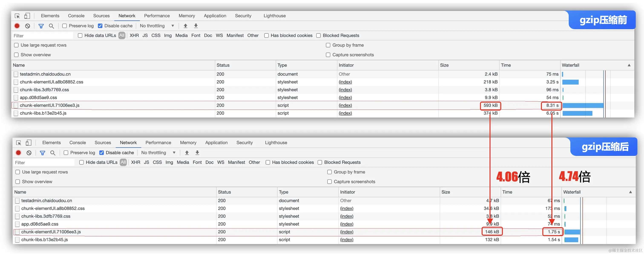
Task: Open search in upper Network panel
Action: coord(51,26)
